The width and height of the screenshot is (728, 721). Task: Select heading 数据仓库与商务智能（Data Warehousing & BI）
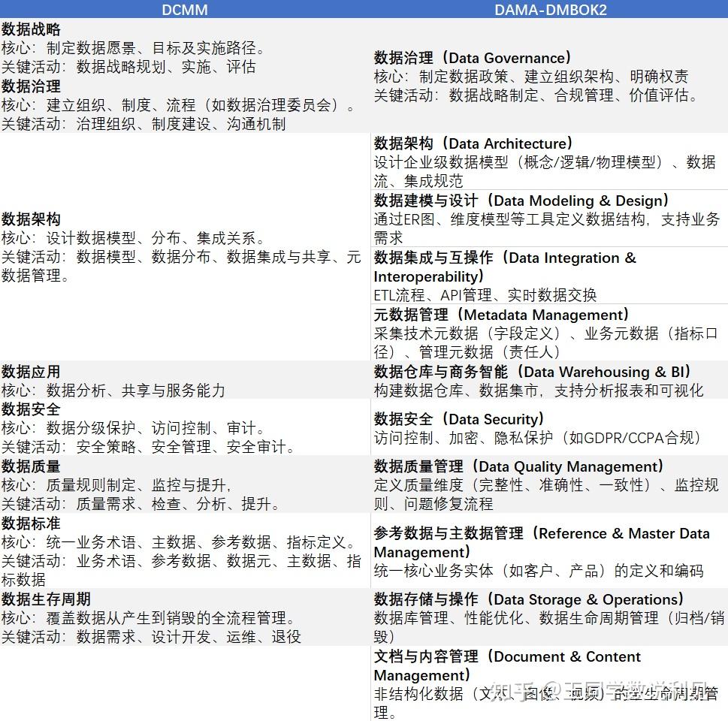(x=533, y=372)
